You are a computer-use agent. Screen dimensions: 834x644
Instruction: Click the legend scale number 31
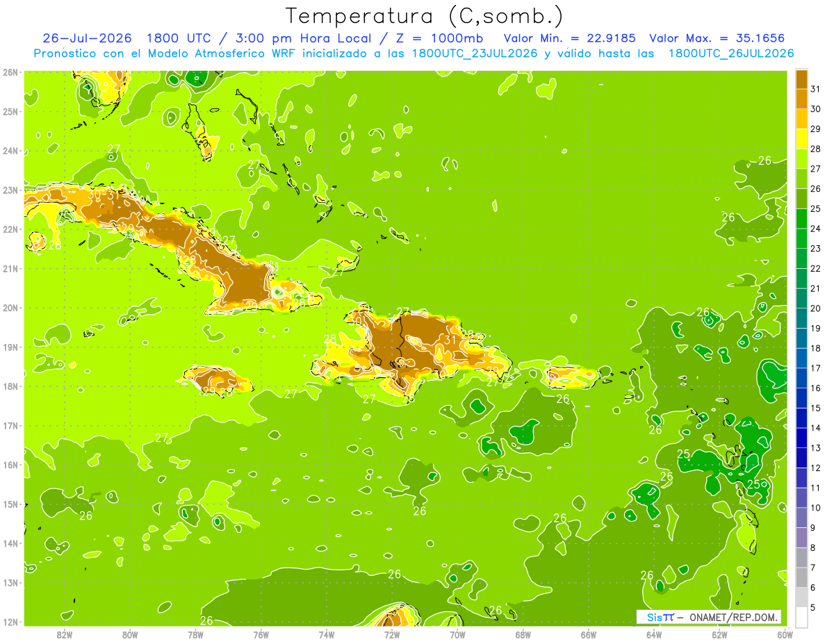click(x=815, y=90)
